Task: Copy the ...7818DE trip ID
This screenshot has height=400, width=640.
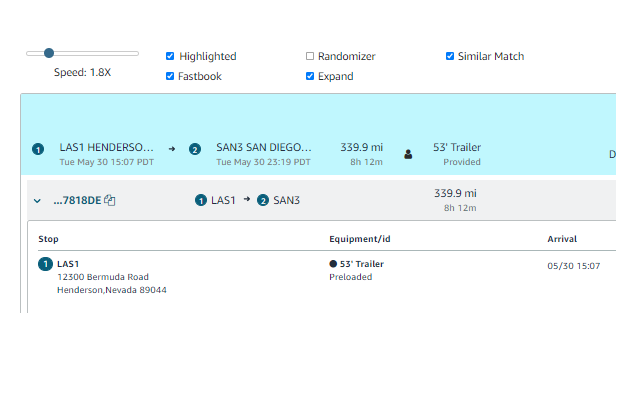Action: coord(110,200)
